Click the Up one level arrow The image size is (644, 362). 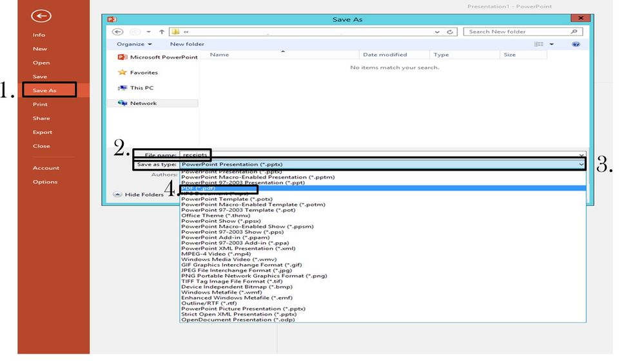pyautogui.click(x=162, y=32)
